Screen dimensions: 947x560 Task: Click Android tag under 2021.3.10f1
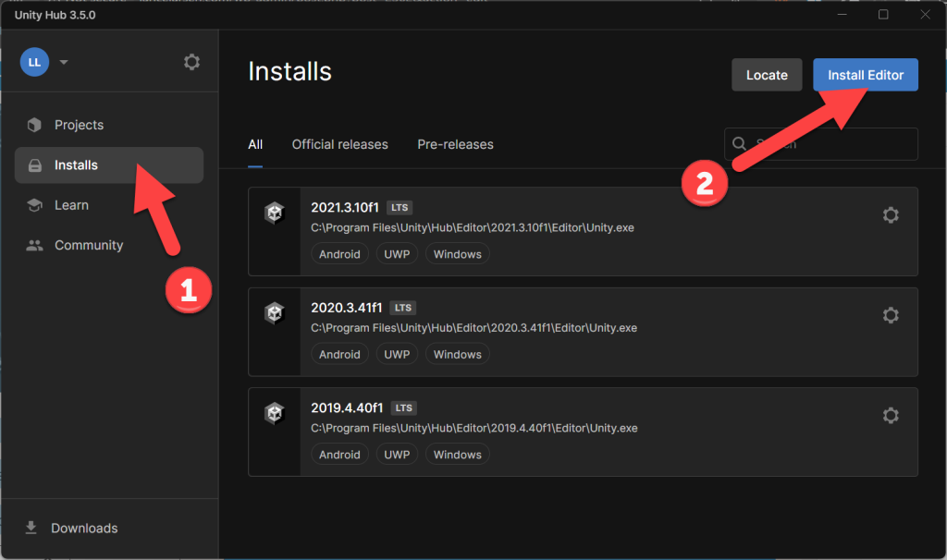point(339,254)
